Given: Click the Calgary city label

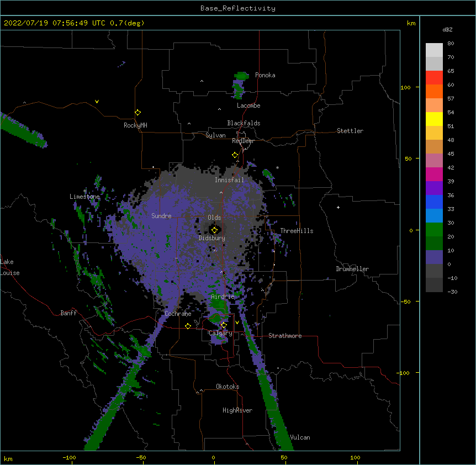Looking at the screenshot, I should click(221, 333).
